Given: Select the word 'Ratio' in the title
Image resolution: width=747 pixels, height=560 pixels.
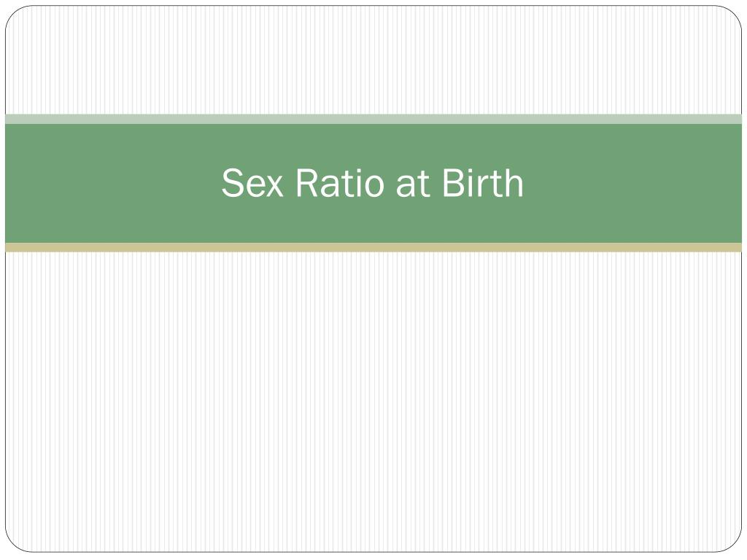Looking at the screenshot, I should tap(340, 183).
